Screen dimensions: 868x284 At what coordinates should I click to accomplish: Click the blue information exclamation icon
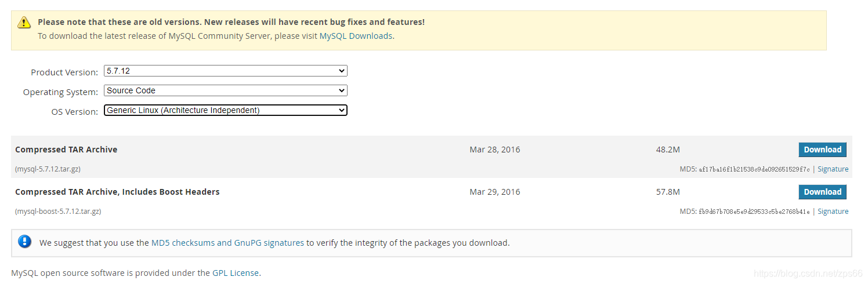coord(24,242)
